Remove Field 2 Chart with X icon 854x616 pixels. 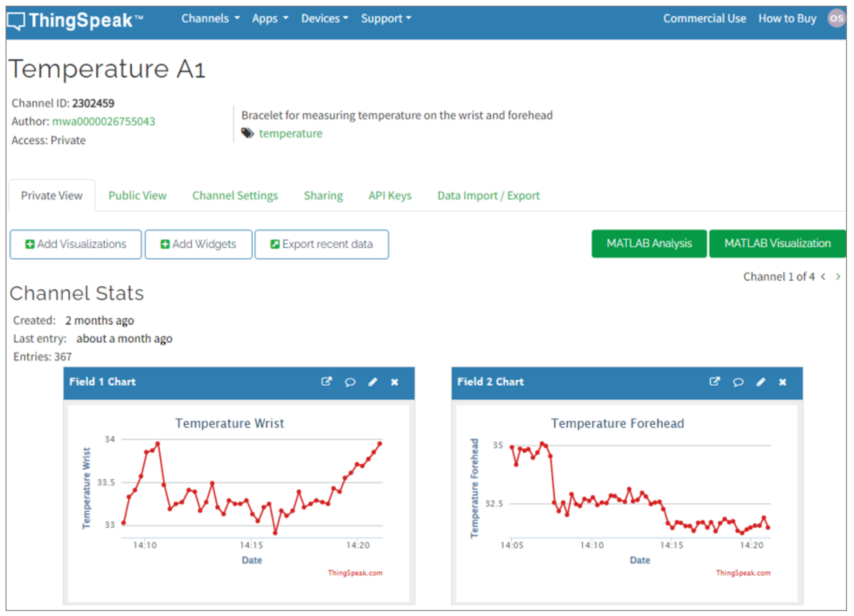pos(782,382)
